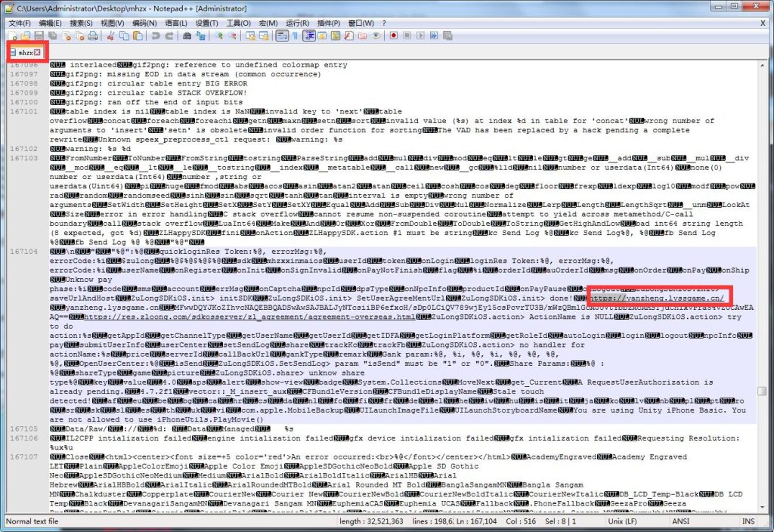Click the yanzheng.lyssgame.cn link in the text
This screenshot has width=774, height=532.
point(657,296)
